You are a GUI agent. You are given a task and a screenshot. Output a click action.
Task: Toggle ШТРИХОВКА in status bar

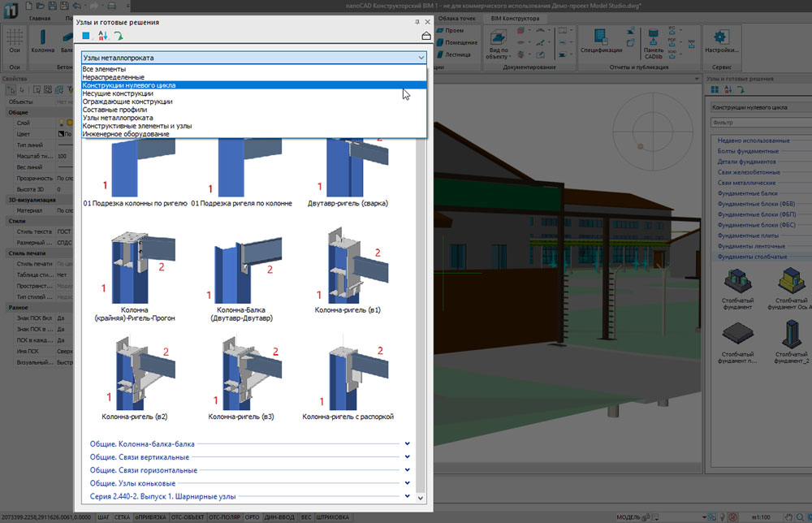point(332,517)
